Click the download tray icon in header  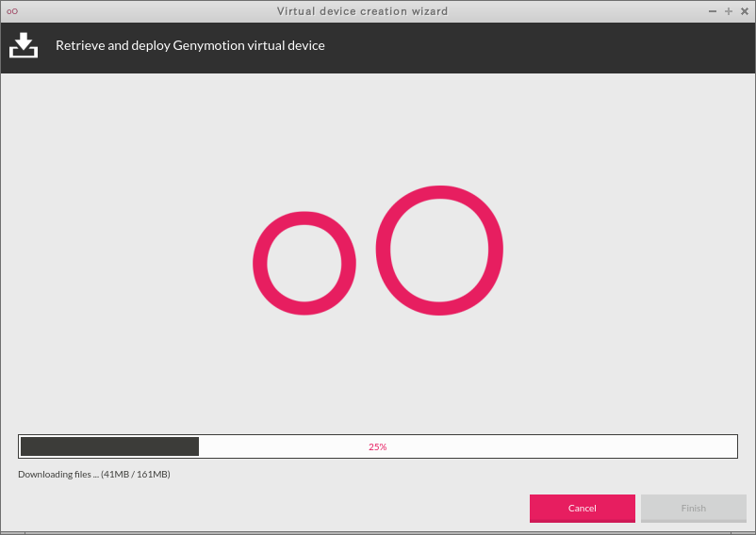coord(24,45)
